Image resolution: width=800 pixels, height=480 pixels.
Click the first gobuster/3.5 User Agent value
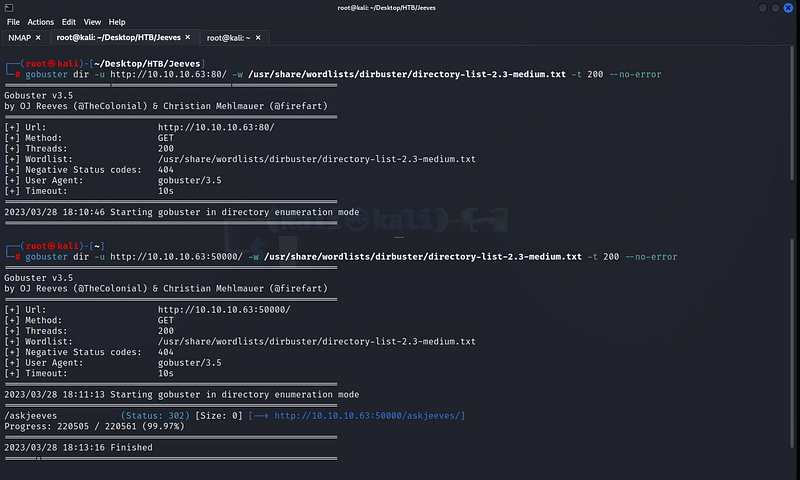pos(189,181)
